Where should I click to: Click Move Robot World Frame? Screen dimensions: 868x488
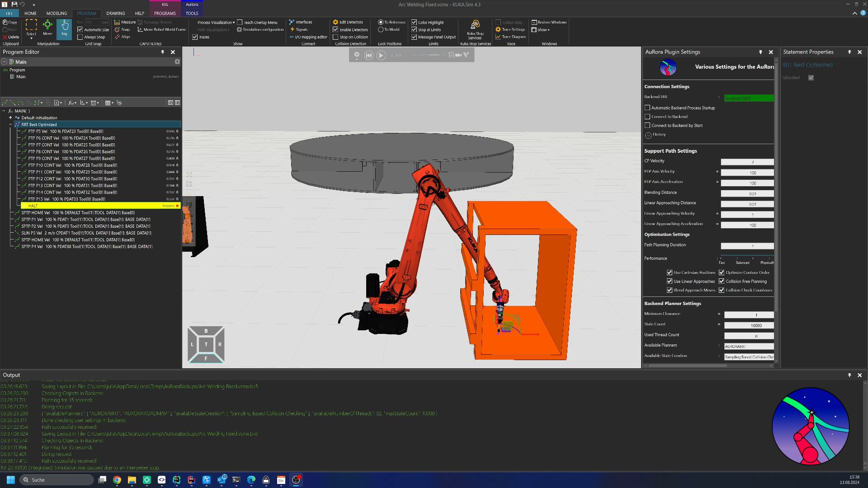pos(162,30)
